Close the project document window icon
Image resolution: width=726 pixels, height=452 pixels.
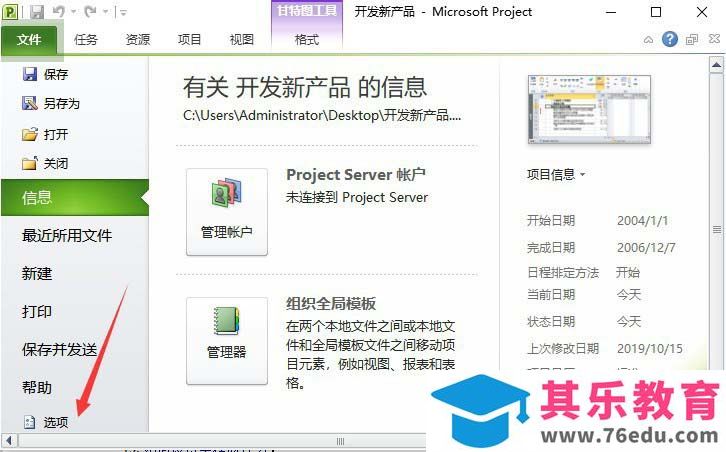pos(714,39)
